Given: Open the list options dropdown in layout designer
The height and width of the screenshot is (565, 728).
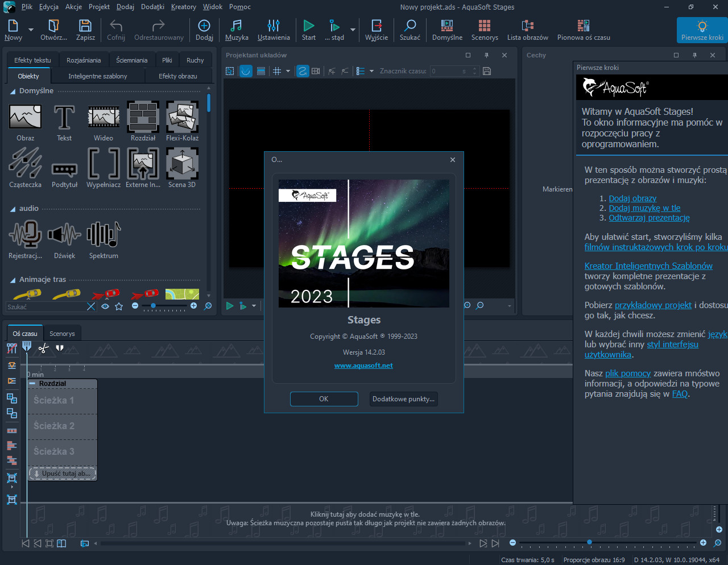Looking at the screenshot, I should (x=371, y=71).
